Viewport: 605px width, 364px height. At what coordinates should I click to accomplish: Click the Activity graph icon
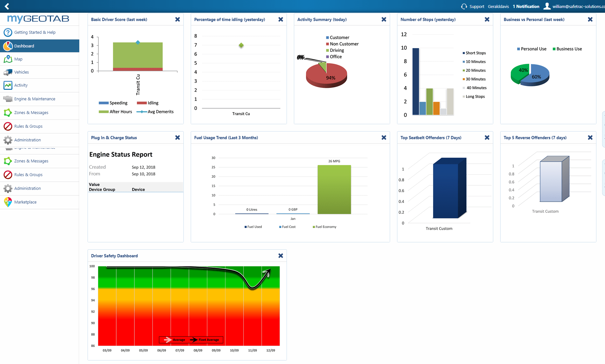point(8,85)
